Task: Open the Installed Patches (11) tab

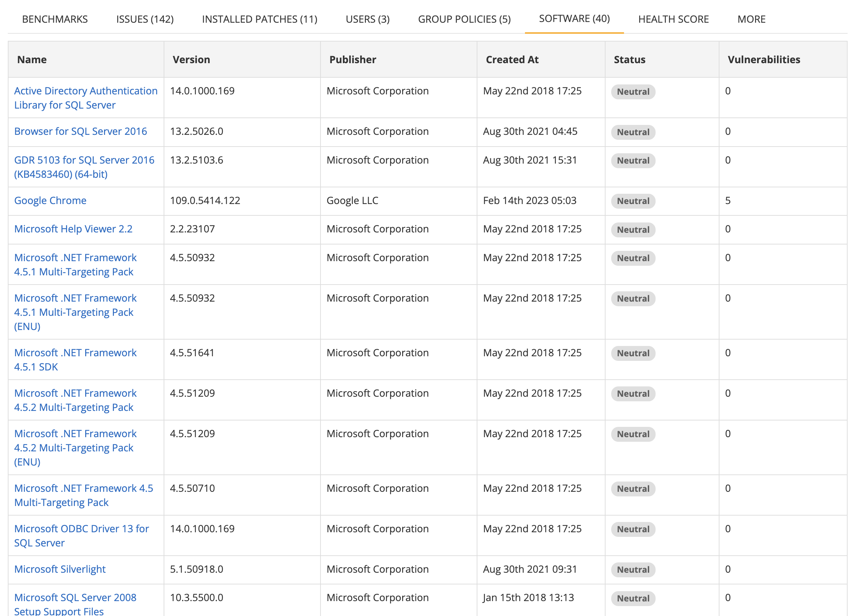Action: point(259,19)
